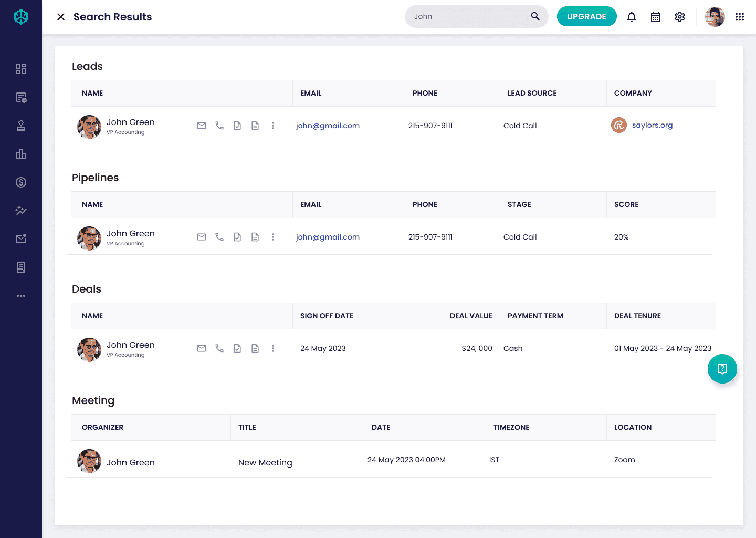Open the mail icon in sidebar
This screenshot has height=538, width=756.
(x=21, y=239)
